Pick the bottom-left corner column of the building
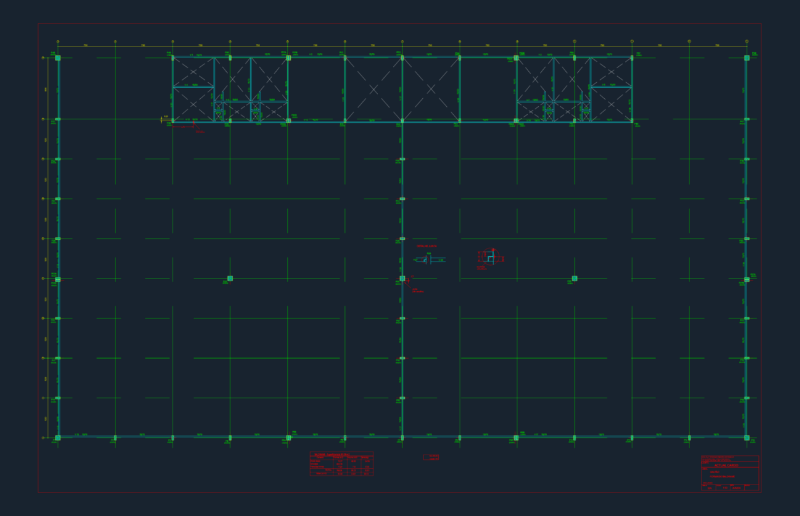The image size is (800, 516). 58,438
